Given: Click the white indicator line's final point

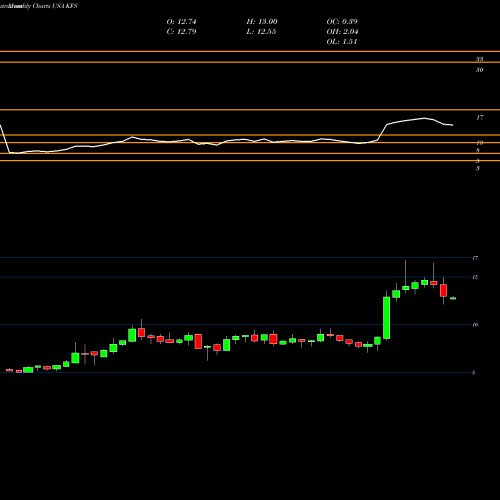Looking at the screenshot, I should [452, 125].
